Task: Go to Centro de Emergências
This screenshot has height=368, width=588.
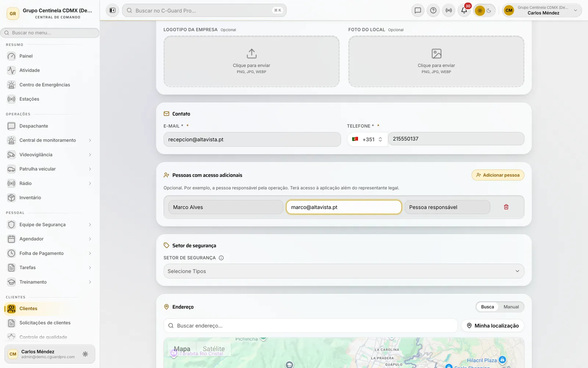Action: 50,85
